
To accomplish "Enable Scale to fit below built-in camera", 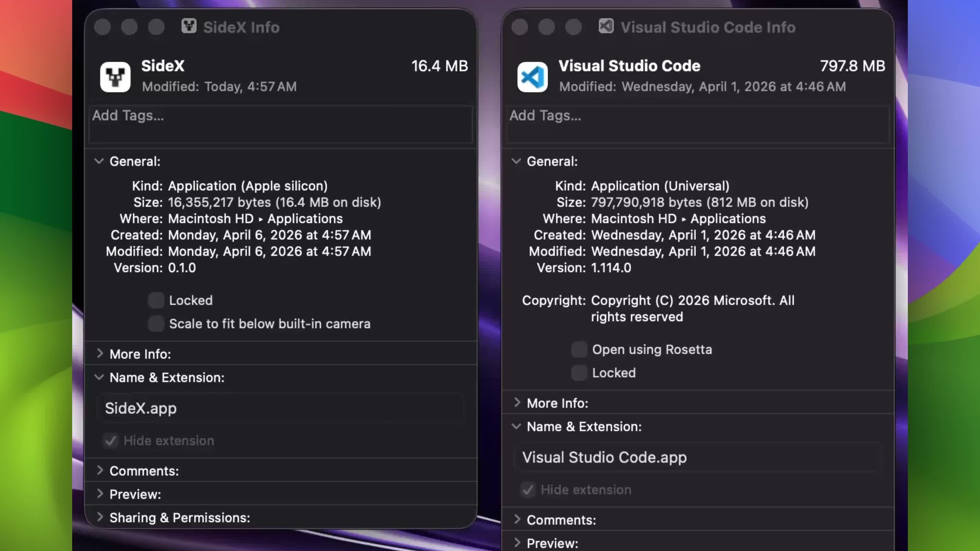I will tap(156, 324).
